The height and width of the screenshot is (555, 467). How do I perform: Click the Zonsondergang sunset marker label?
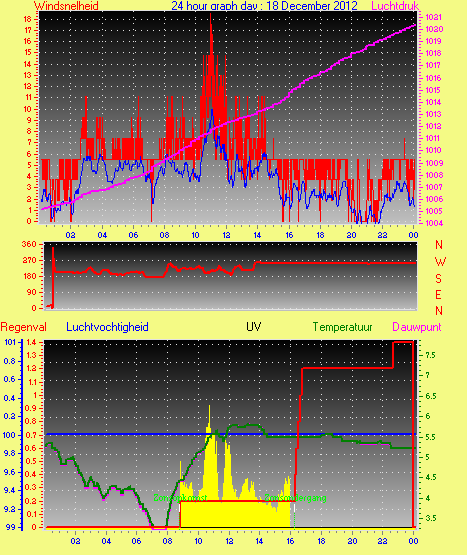click(x=295, y=498)
